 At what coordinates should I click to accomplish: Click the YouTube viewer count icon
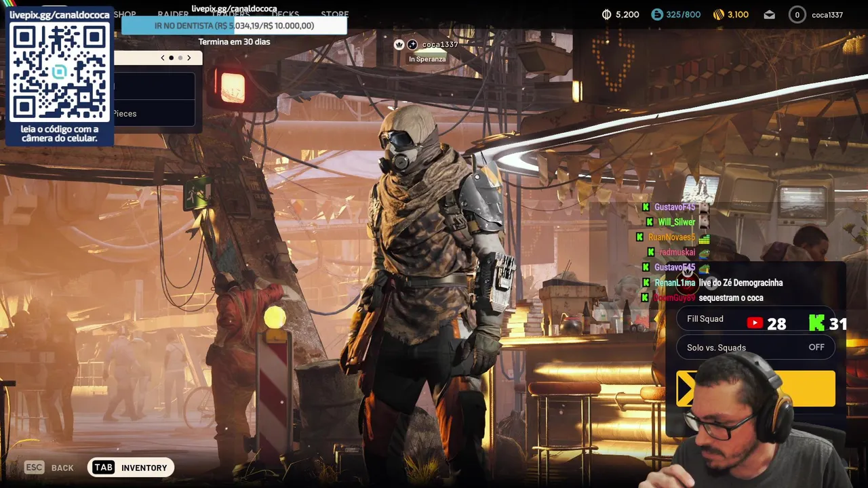click(x=755, y=323)
